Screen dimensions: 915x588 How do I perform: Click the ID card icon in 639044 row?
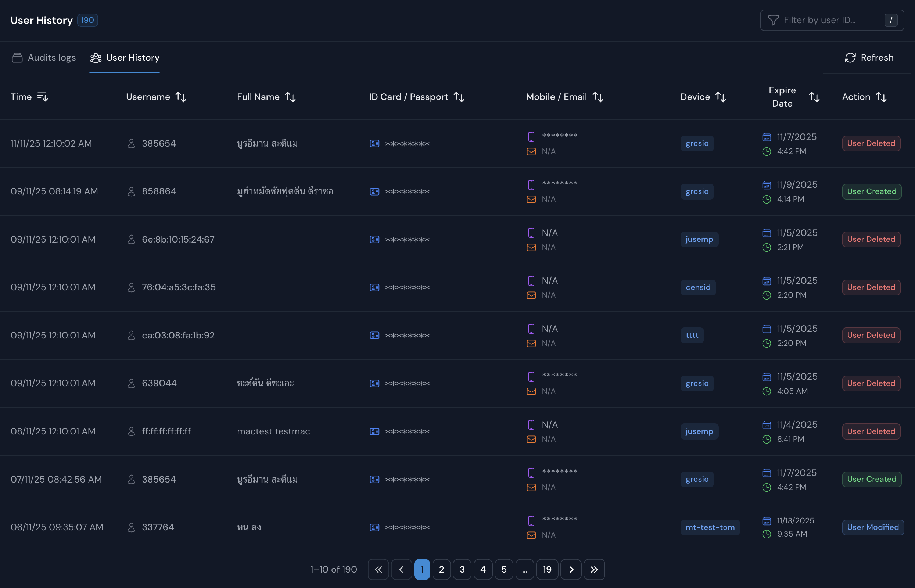374,383
